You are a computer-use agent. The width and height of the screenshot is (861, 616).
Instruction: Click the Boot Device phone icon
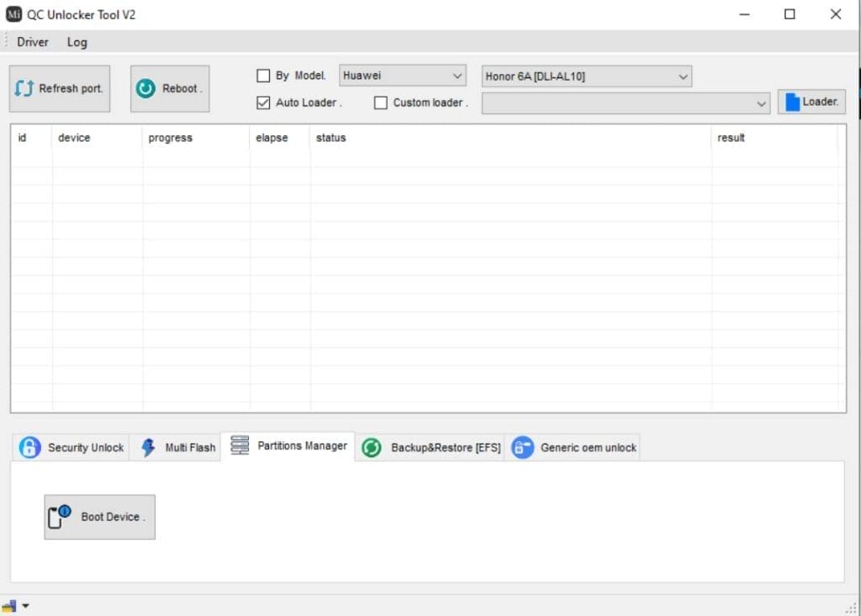60,517
